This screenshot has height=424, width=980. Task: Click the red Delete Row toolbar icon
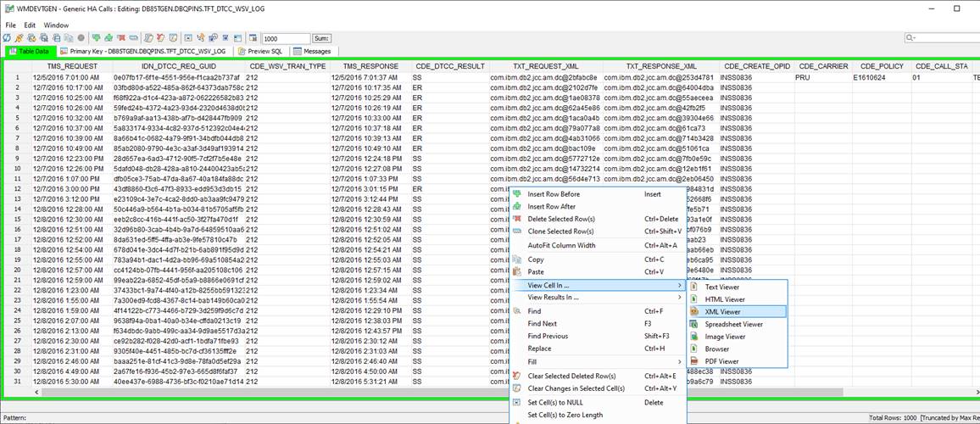121,38
